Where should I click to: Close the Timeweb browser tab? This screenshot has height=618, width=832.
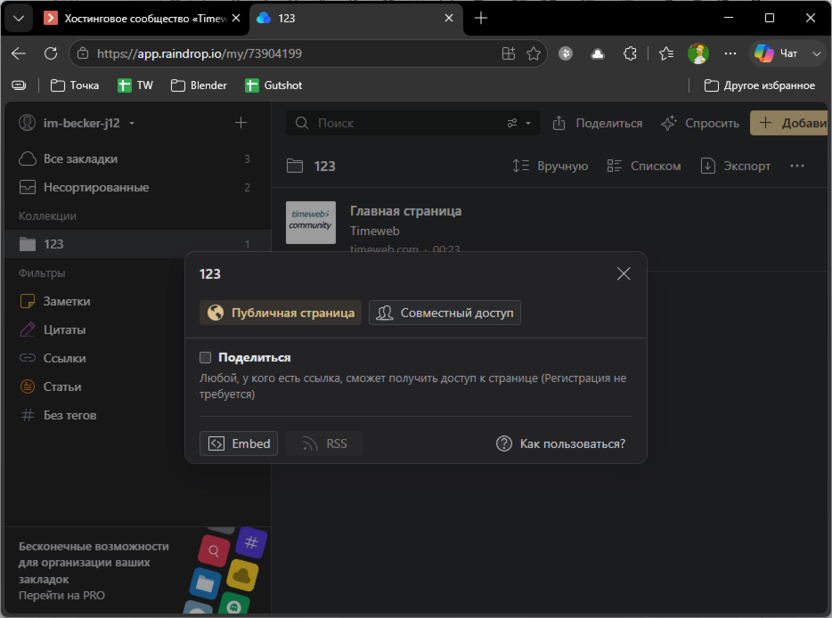tap(236, 19)
